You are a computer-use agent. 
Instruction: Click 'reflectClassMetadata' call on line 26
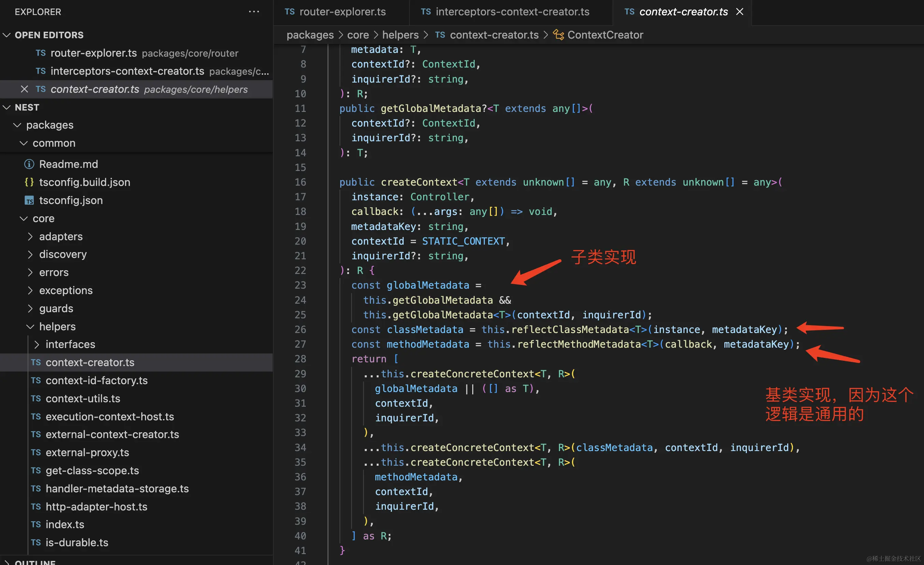[x=570, y=330]
